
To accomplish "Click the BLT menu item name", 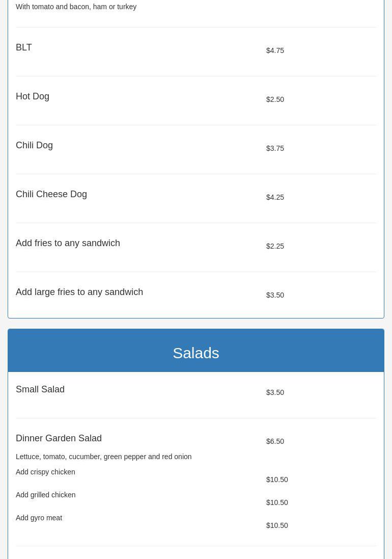I will coord(24,47).
